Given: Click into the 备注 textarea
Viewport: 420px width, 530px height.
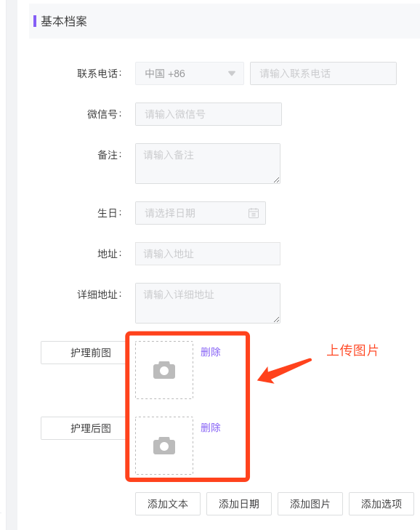Looking at the screenshot, I should click(208, 164).
